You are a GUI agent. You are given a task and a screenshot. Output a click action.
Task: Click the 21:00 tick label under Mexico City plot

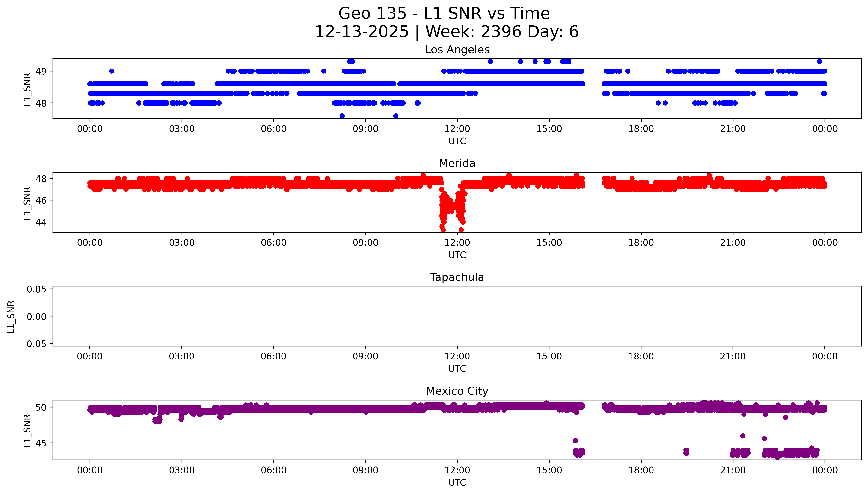point(733,471)
